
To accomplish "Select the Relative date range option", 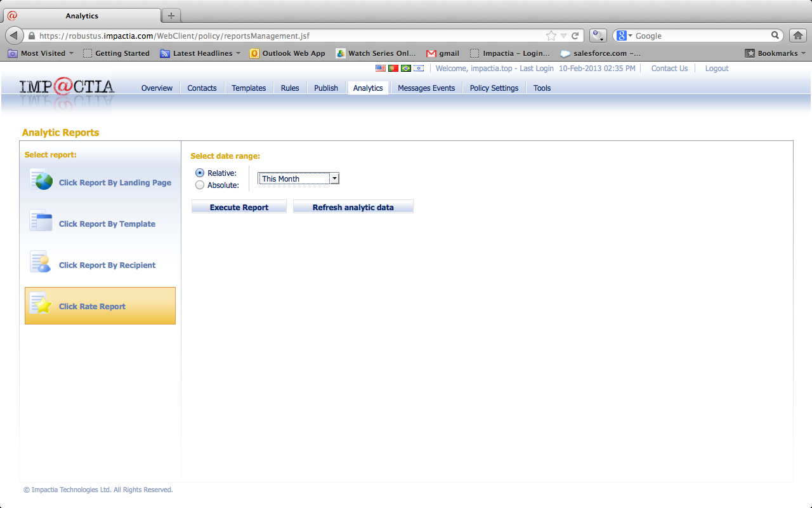I will point(200,172).
